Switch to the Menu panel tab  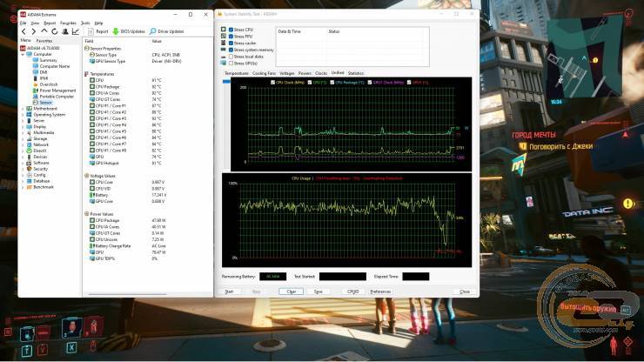[25, 41]
